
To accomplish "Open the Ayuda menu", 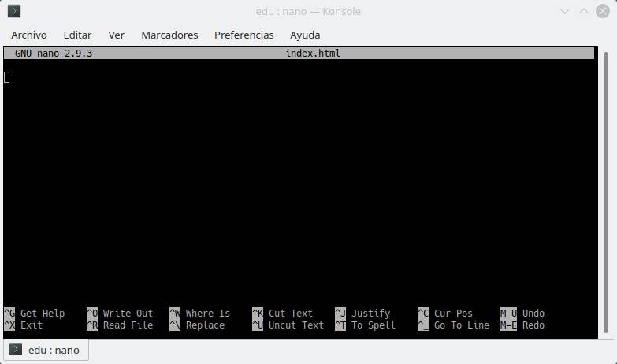I will click(x=305, y=35).
